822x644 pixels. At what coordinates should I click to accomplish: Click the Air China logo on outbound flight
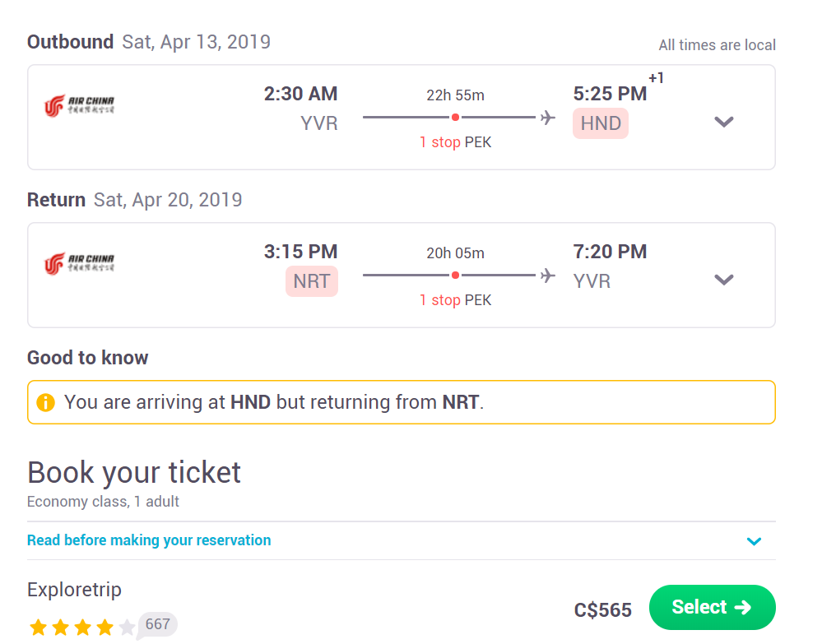pos(79,106)
